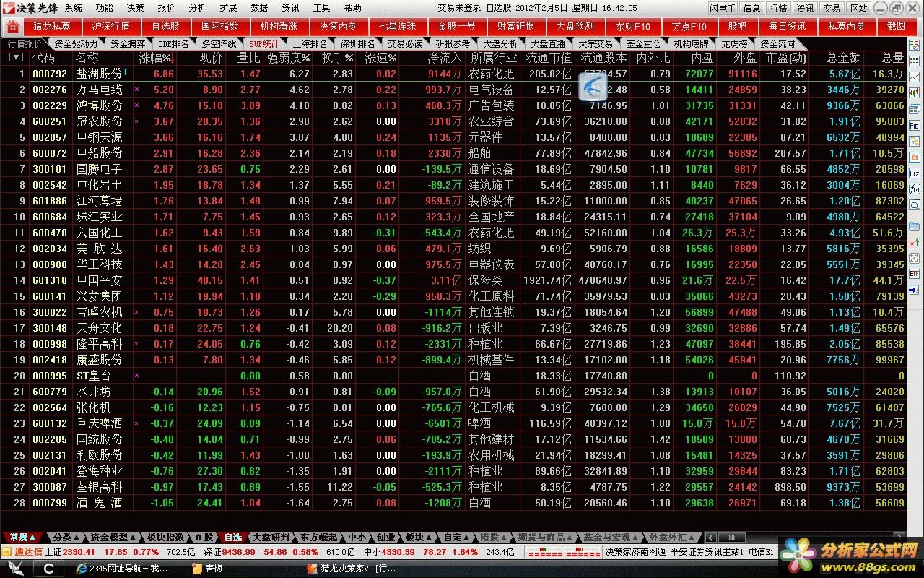Viewport: 924px width, 578px height.
Task: Select the 盐湖股份 stock row
Action: point(453,74)
